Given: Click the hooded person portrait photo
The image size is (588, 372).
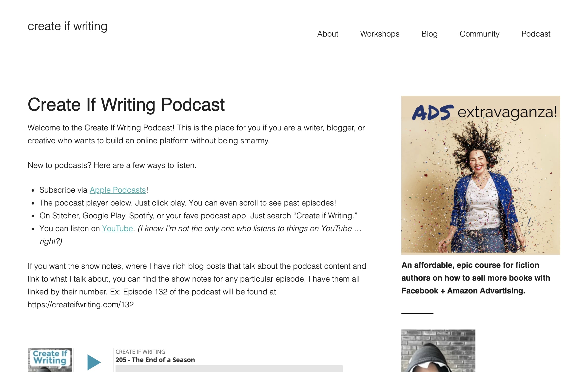Looking at the screenshot, I should click(438, 351).
